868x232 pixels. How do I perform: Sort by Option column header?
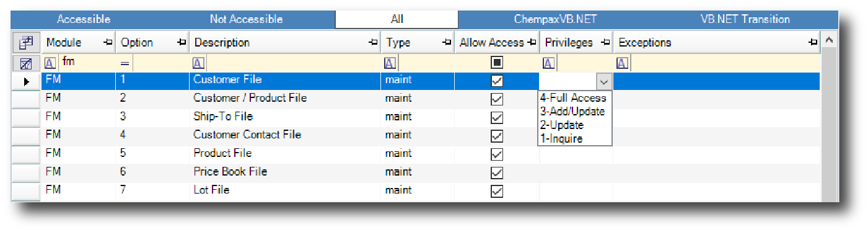pyautogui.click(x=152, y=42)
